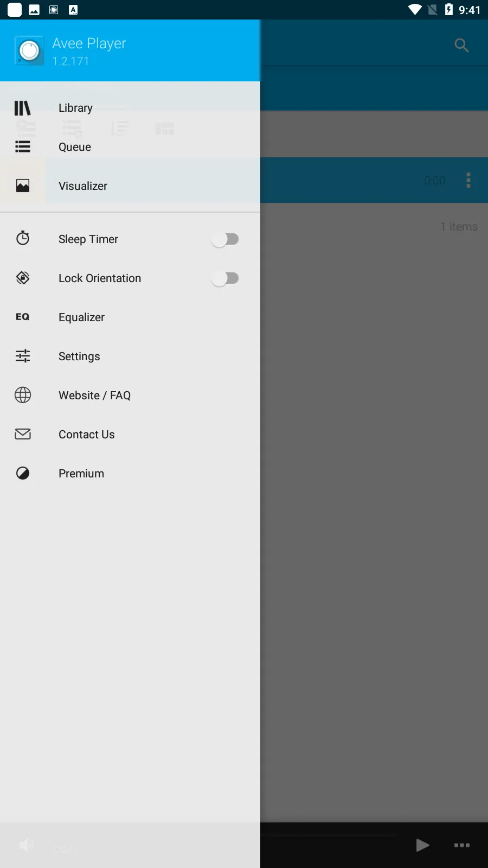Click the Premium circle icon
The height and width of the screenshot is (868, 488).
coord(23,473)
